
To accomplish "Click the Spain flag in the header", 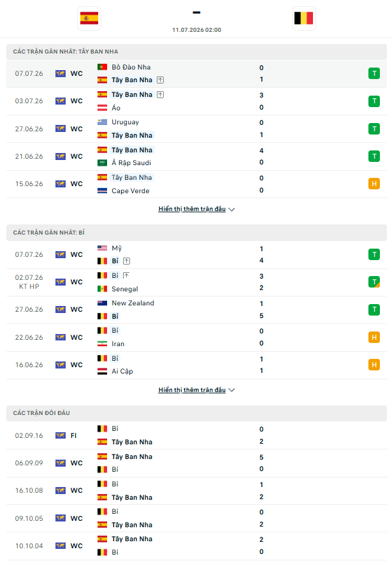I will point(89,18).
